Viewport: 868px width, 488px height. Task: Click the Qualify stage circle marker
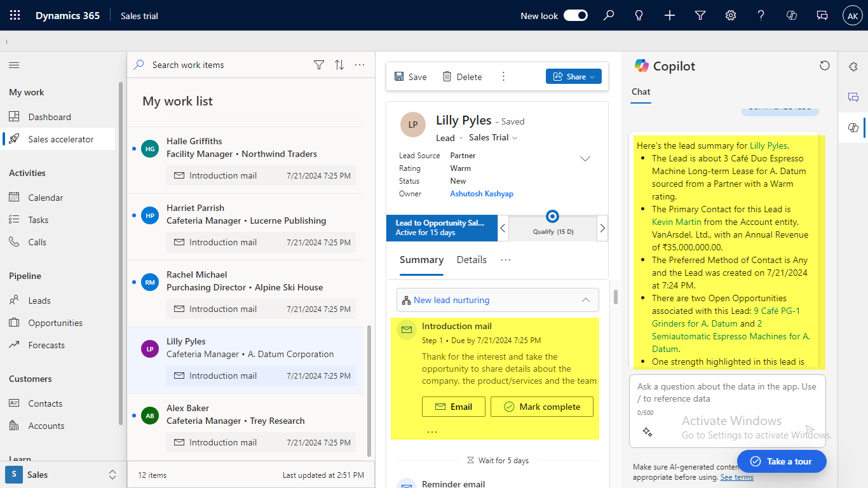pos(552,217)
